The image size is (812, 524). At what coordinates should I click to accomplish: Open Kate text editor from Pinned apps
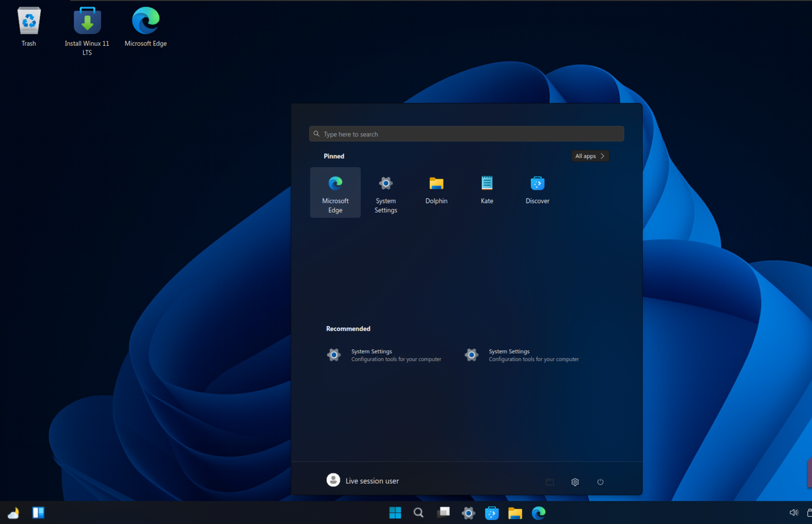point(486,189)
